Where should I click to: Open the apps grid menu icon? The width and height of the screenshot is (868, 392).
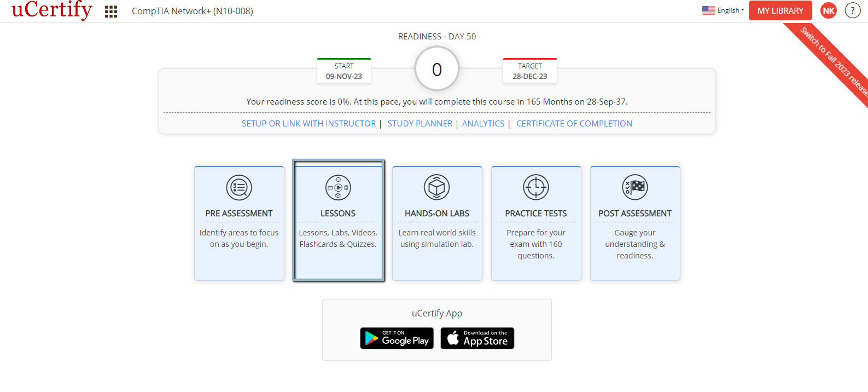[111, 11]
